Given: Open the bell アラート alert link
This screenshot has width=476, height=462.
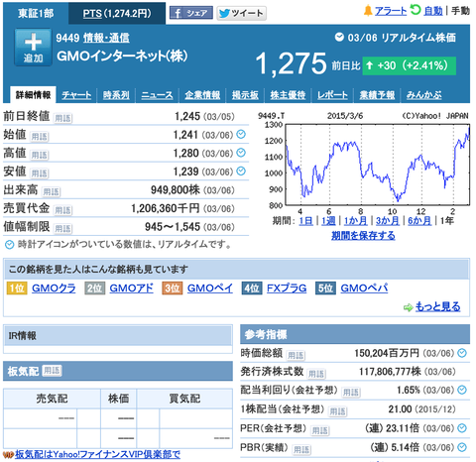Looking at the screenshot, I should pos(385,11).
